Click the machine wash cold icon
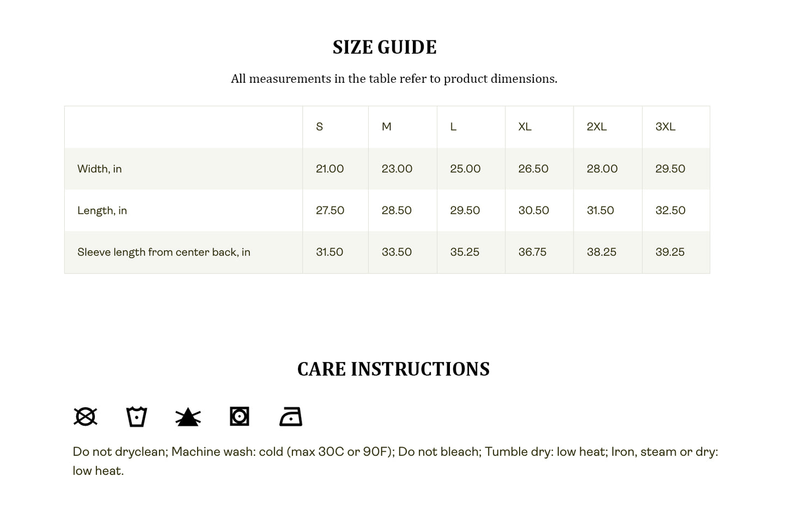 pos(137,417)
